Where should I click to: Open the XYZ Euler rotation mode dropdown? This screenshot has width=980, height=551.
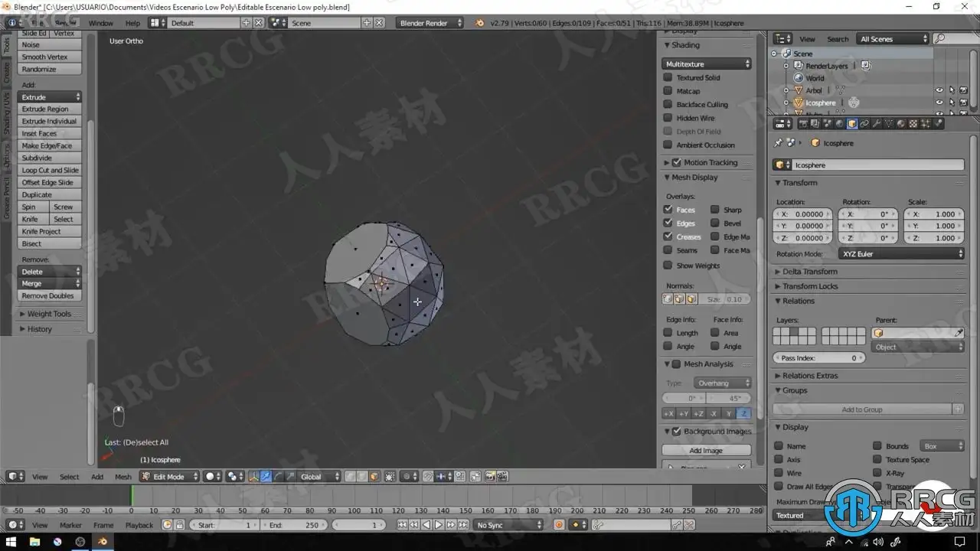(x=902, y=254)
